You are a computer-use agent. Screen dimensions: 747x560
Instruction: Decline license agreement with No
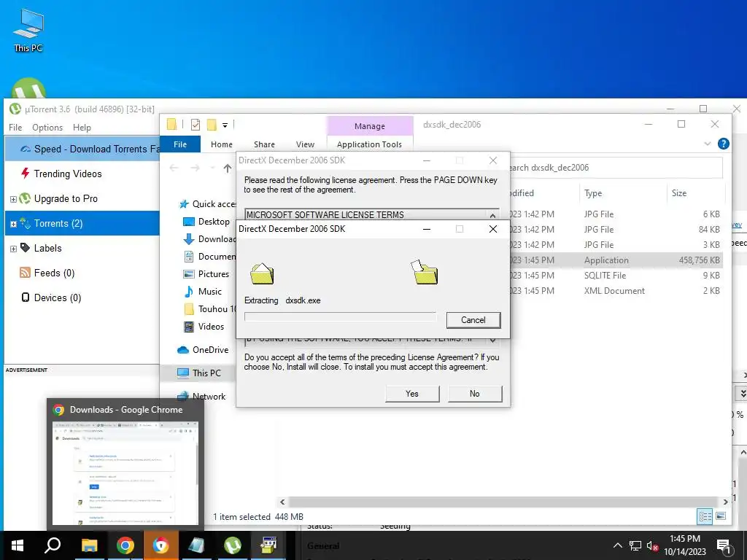pyautogui.click(x=474, y=393)
